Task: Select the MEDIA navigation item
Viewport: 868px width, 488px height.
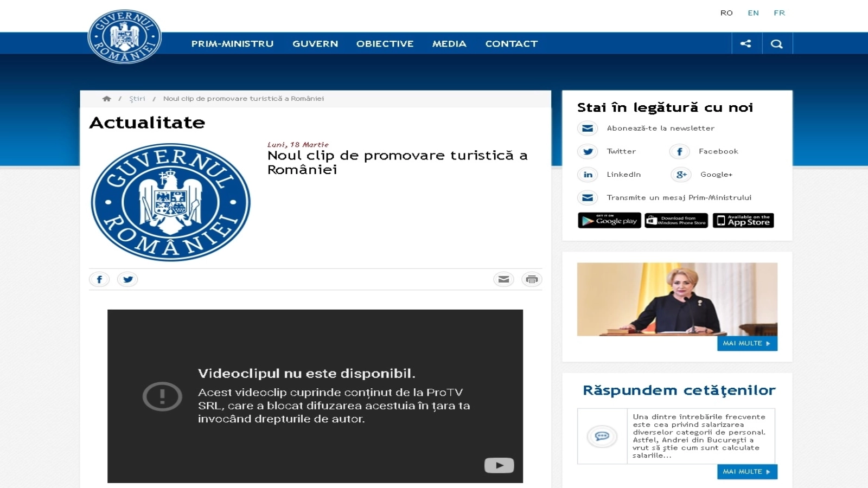Action: [x=449, y=44]
